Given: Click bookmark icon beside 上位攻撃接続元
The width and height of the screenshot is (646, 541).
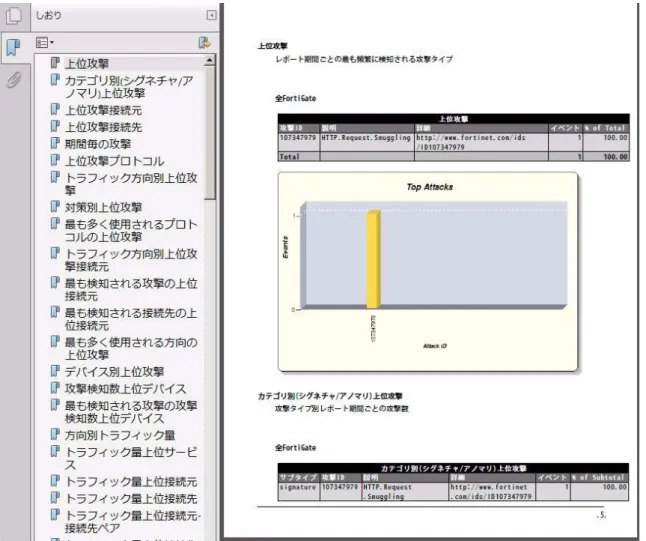Looking at the screenshot, I should [x=55, y=109].
